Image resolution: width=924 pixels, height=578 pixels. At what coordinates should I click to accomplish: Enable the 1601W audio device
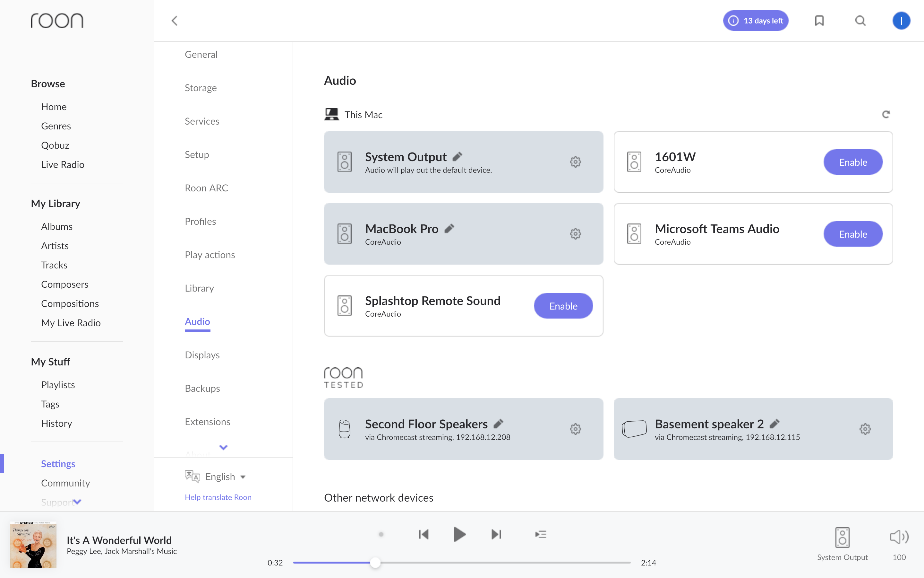click(853, 162)
